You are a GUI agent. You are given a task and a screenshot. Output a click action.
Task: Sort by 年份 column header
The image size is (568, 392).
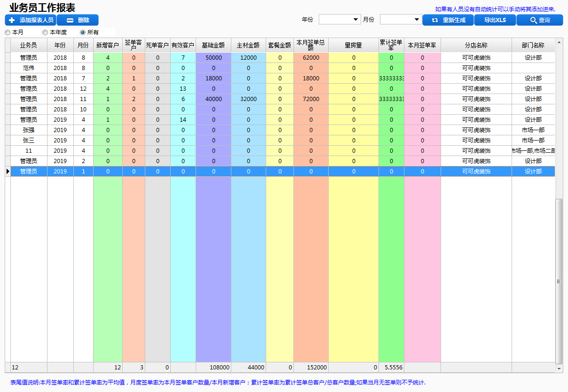(60, 46)
